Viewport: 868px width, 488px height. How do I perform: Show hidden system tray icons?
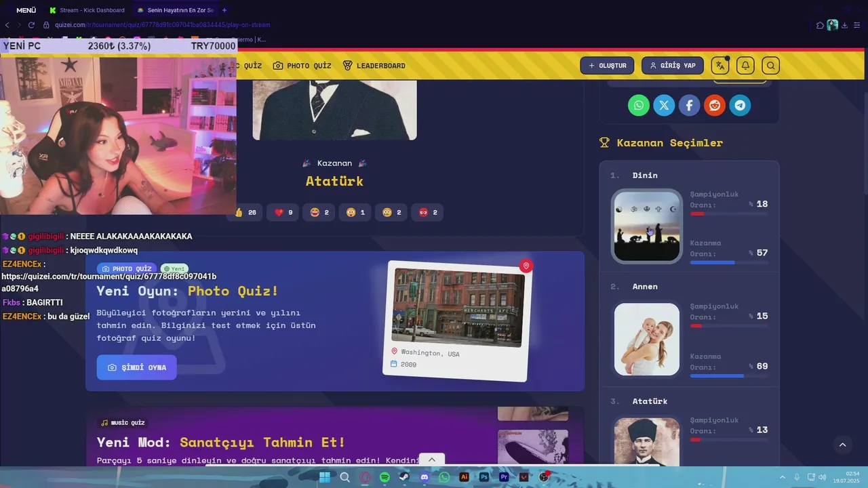(782, 477)
